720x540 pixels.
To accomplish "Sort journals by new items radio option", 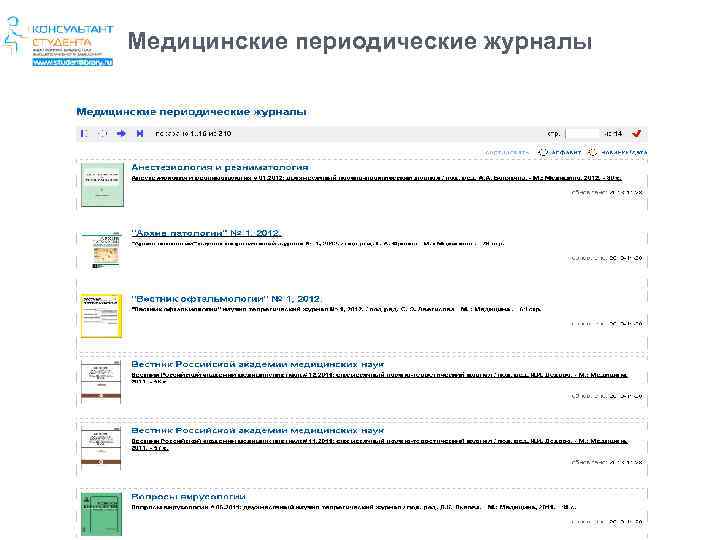I will tap(592, 152).
